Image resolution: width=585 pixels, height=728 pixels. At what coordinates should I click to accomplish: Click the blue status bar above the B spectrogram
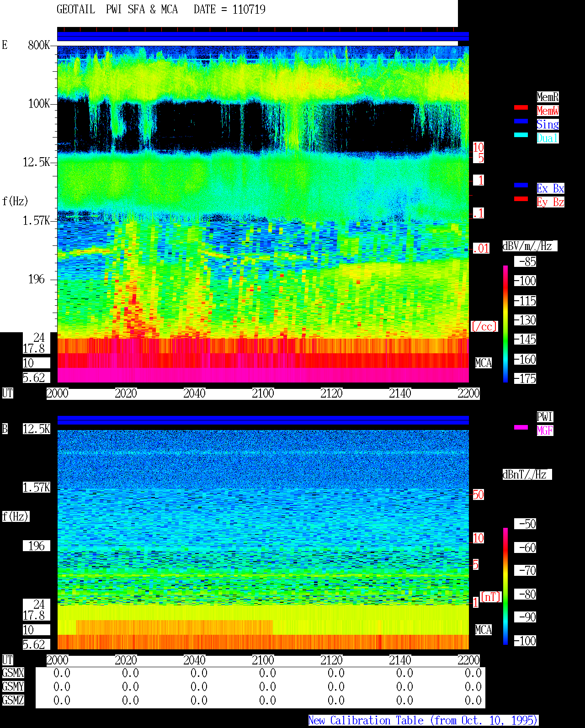(263, 420)
